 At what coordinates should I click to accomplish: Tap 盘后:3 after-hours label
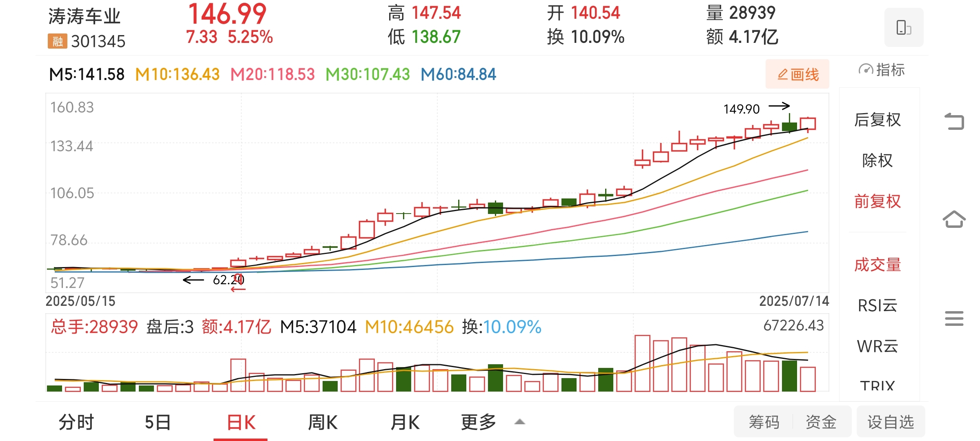[170, 327]
